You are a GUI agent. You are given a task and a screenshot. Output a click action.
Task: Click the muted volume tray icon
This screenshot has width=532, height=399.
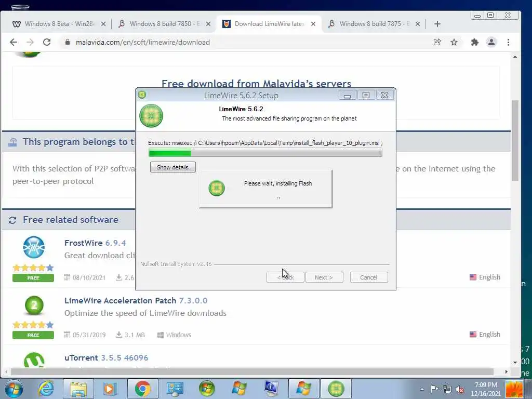(460, 389)
